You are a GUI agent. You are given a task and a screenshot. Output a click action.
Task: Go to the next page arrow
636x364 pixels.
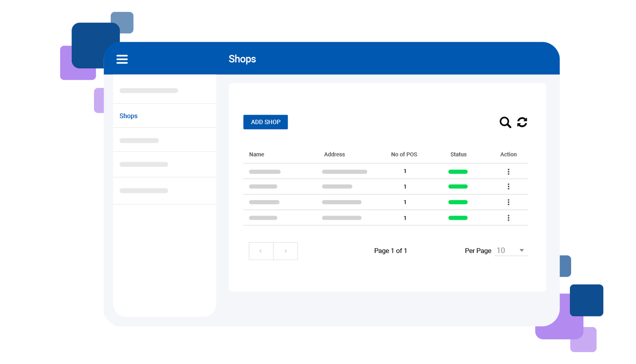[285, 251]
